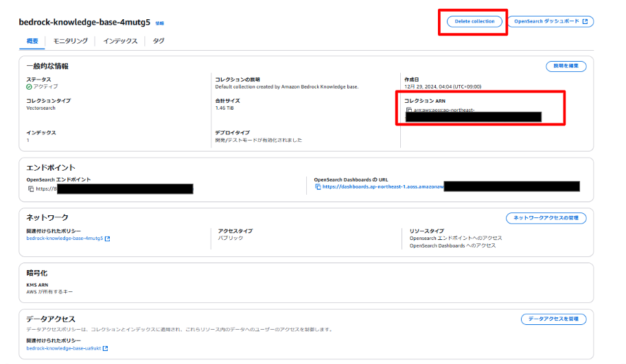Open the タグ tab
Screen dimensions: 626x364
(x=159, y=41)
